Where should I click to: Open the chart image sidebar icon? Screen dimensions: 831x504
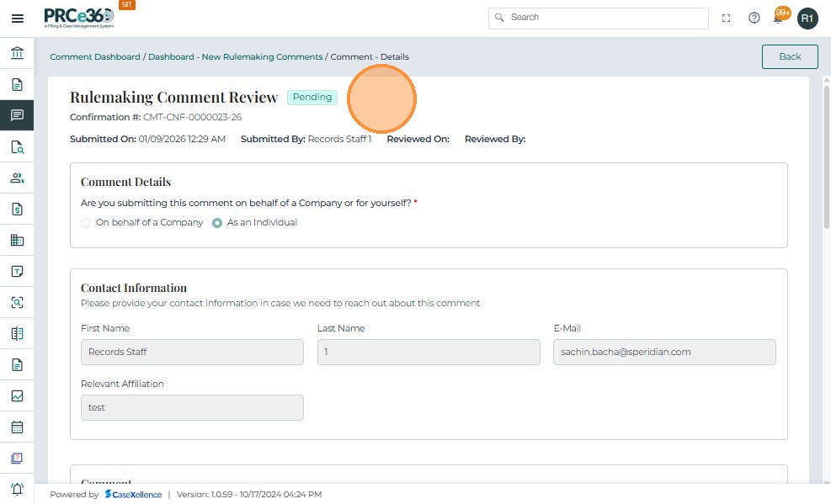click(17, 395)
